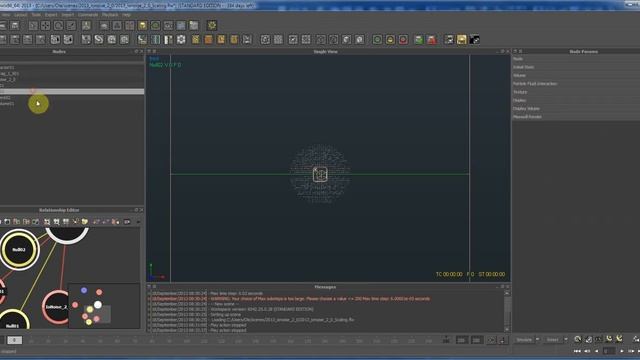The width and height of the screenshot is (640, 360).
Task: Select the Null01 node in the Relationship Editor
Action: coord(13,321)
